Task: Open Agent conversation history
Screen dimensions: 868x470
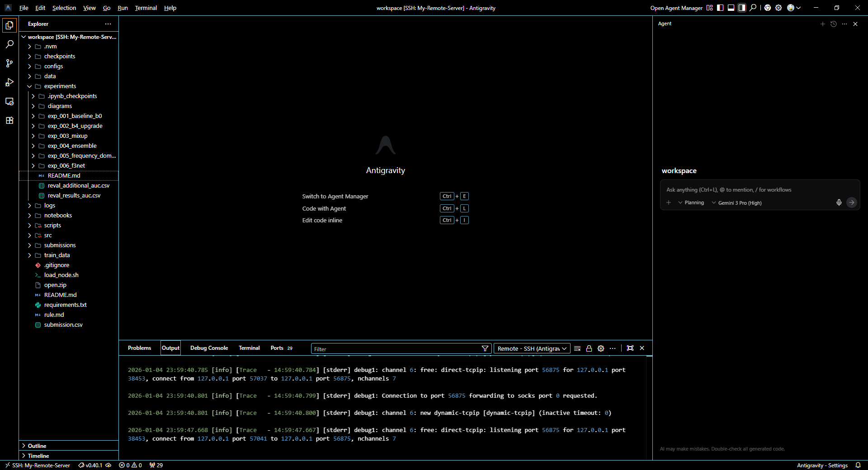Action: pos(834,24)
